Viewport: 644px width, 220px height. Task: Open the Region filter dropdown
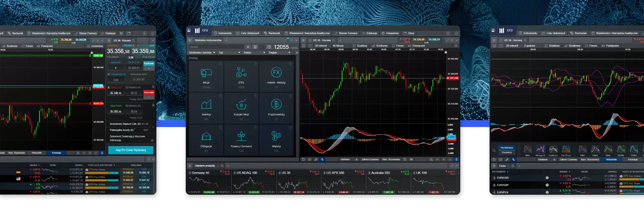[x=279, y=53]
